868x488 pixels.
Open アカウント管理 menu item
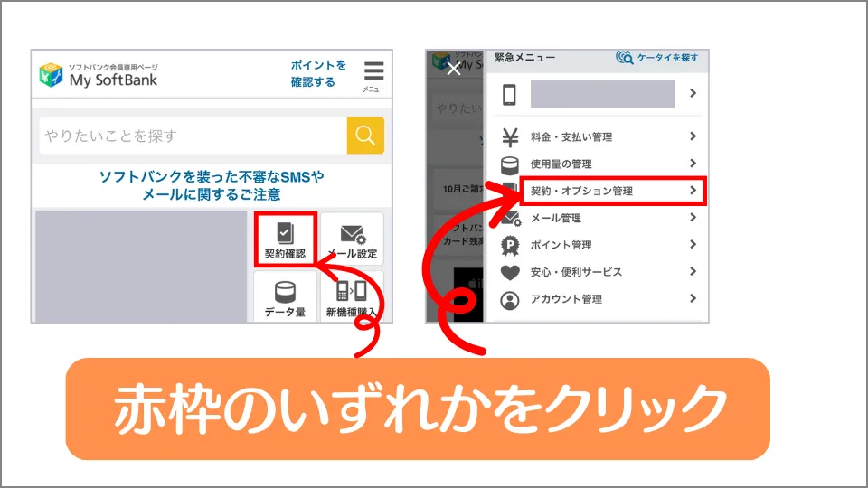click(599, 299)
